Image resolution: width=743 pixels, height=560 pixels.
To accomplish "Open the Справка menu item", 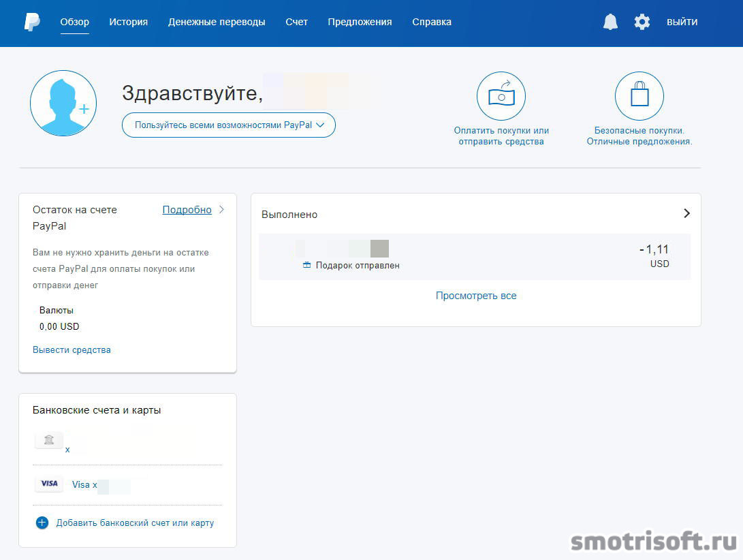I will pyautogui.click(x=432, y=22).
